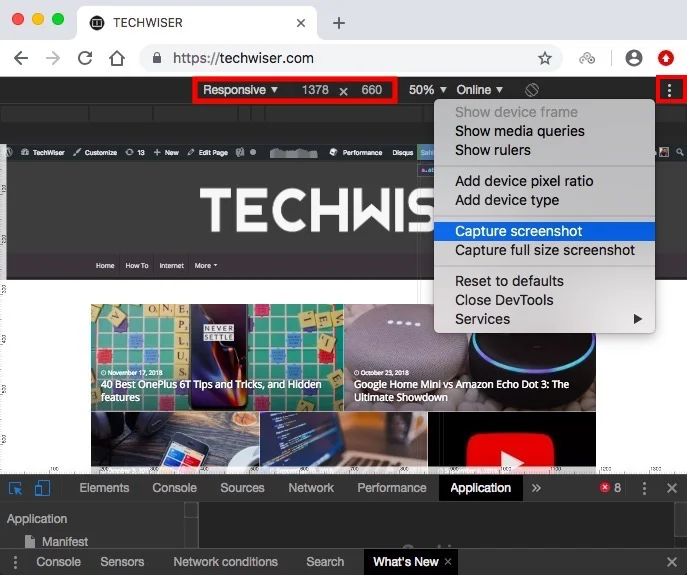Close the What's New drawer tab
Screen dimensions: 687x575
(x=448, y=561)
